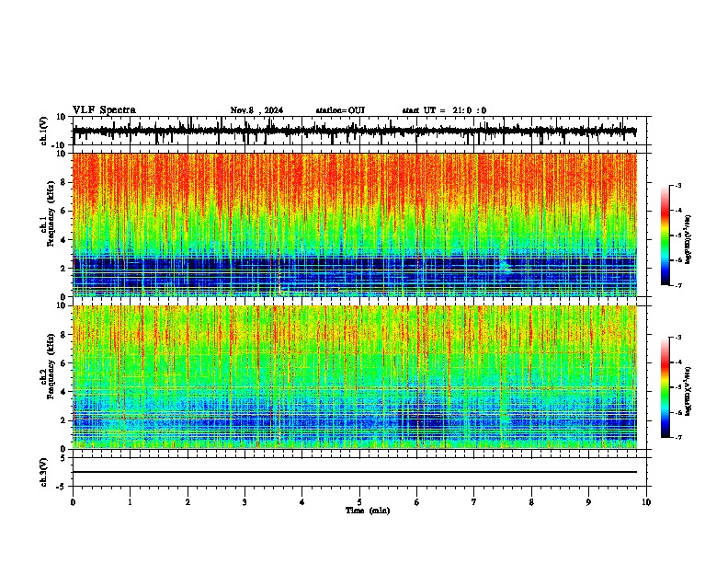
Task: Click the '-7' label on ch.1 color scale
Action: click(x=677, y=285)
